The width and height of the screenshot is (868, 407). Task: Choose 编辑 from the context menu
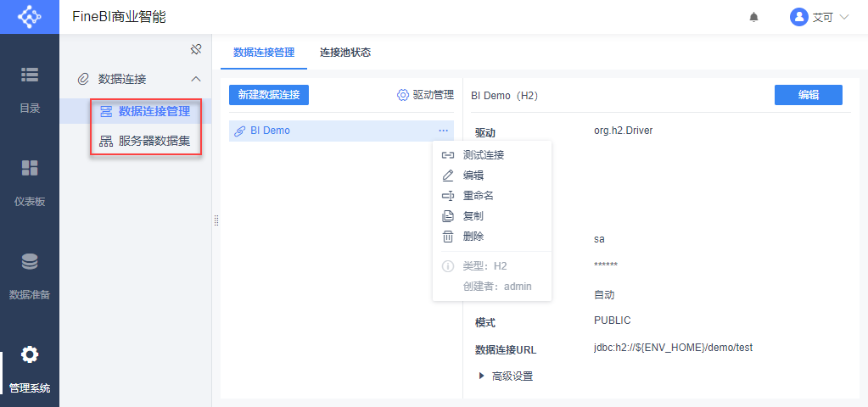tap(492, 176)
